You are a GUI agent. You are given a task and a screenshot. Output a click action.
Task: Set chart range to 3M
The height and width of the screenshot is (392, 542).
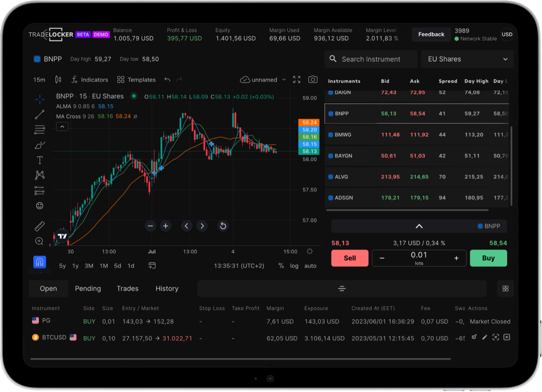(89, 266)
